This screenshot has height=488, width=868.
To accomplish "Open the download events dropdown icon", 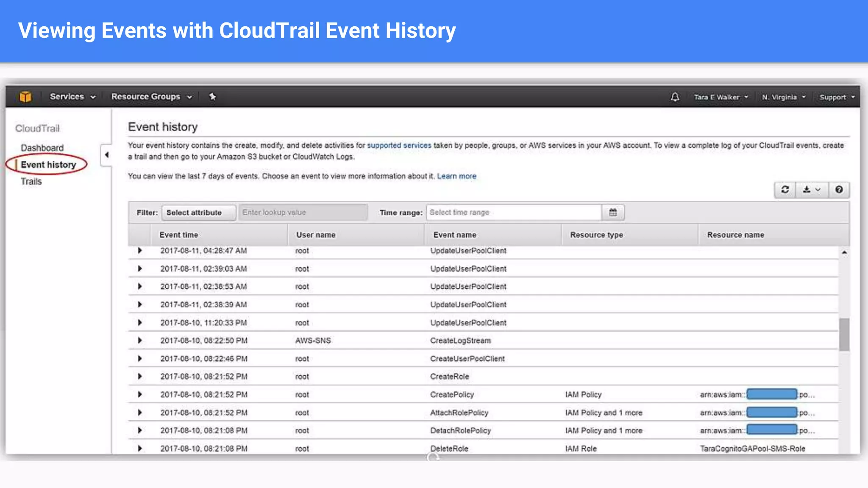I will click(x=812, y=189).
